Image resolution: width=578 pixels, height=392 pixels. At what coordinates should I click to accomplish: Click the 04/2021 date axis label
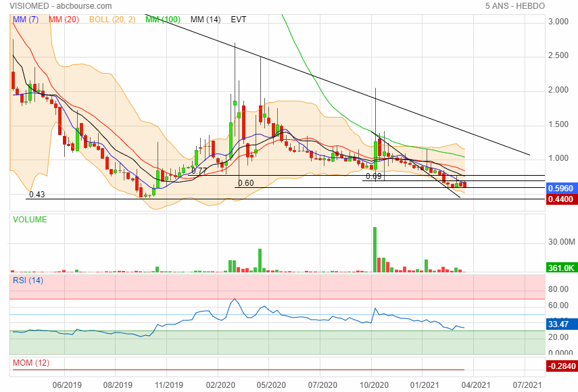pyautogui.click(x=476, y=385)
